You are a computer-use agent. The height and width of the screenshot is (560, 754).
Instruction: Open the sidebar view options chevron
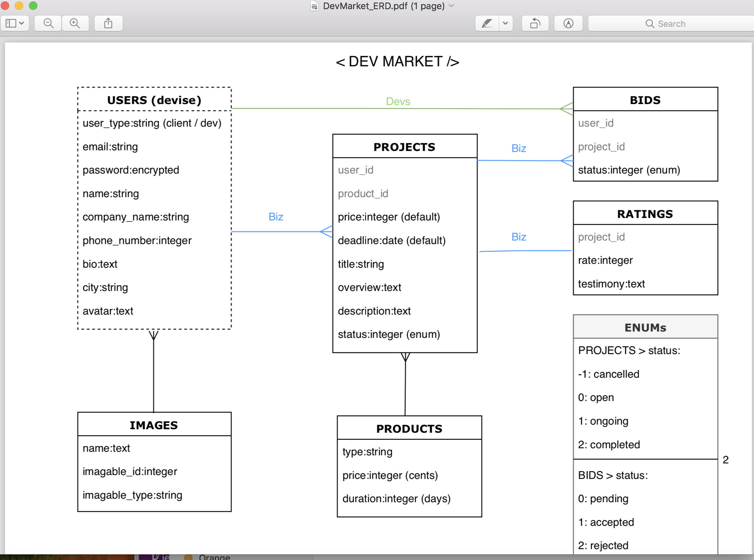(x=22, y=23)
